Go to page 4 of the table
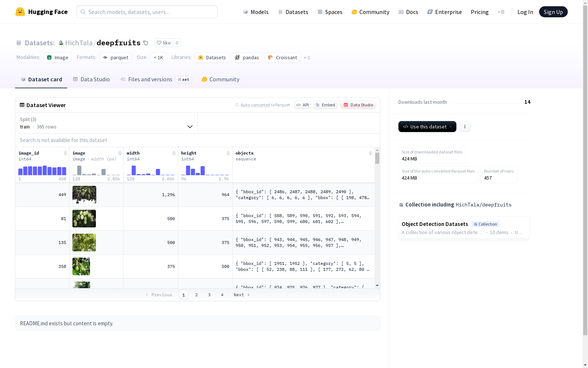This screenshot has width=588, height=368. point(222,295)
